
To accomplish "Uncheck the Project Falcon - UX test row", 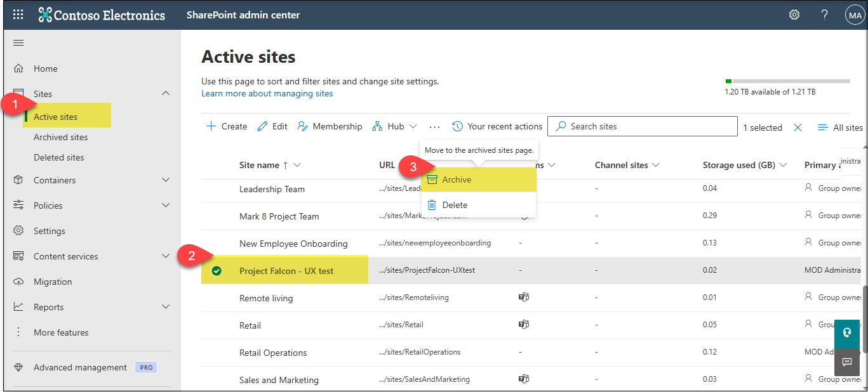I will tap(217, 271).
